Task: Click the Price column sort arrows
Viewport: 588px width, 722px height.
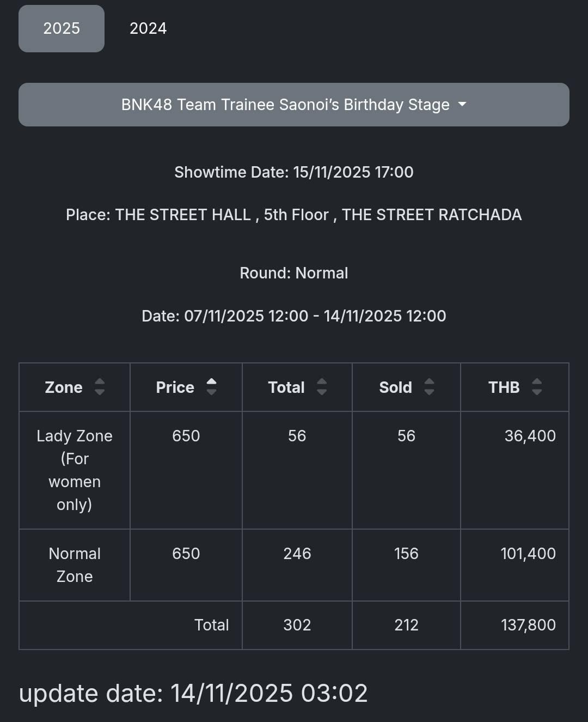Action: (211, 387)
